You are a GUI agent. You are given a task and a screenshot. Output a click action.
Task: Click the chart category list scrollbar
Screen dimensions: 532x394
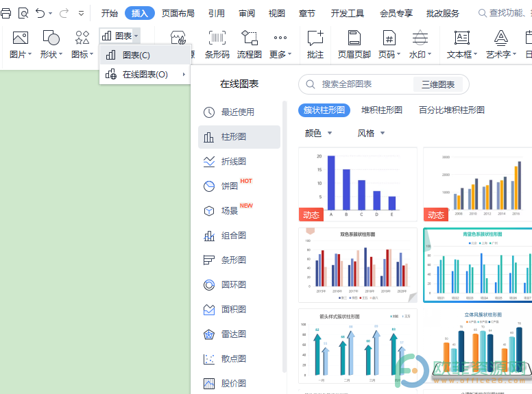(x=285, y=236)
